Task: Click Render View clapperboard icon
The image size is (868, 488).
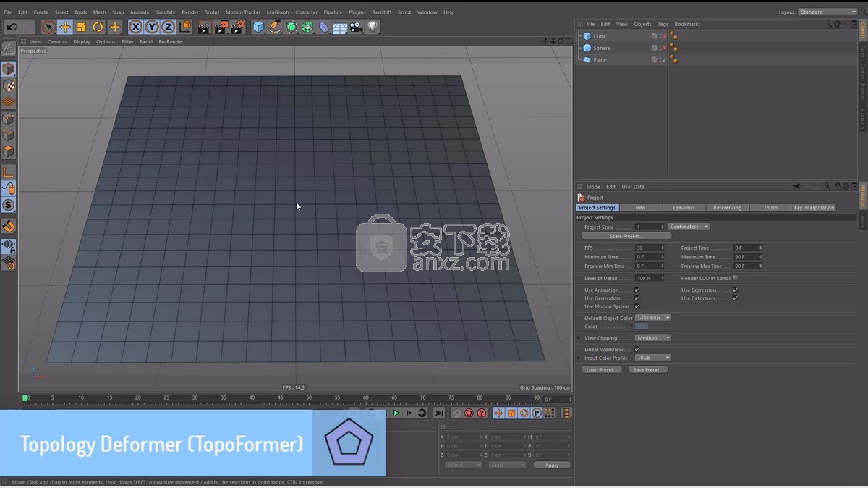Action: [203, 27]
